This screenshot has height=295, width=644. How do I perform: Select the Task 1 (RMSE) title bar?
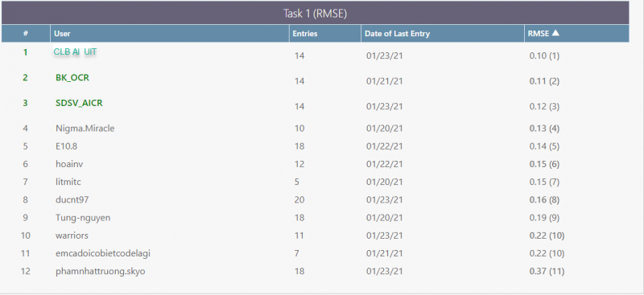click(x=315, y=13)
